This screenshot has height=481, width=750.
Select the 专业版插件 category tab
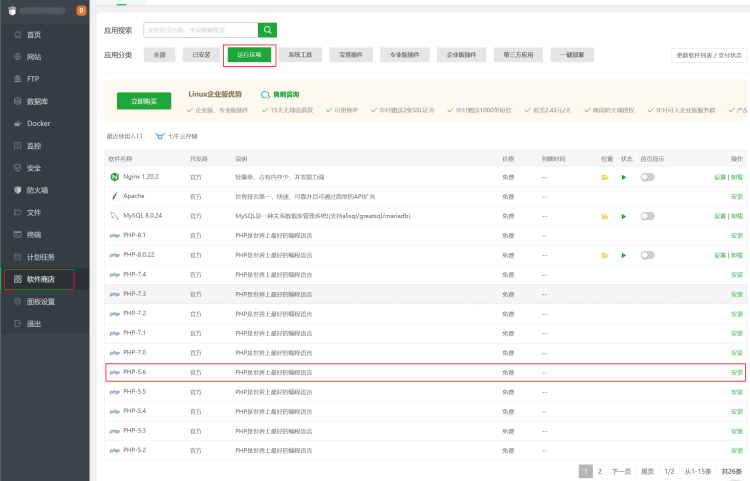pyautogui.click(x=405, y=55)
